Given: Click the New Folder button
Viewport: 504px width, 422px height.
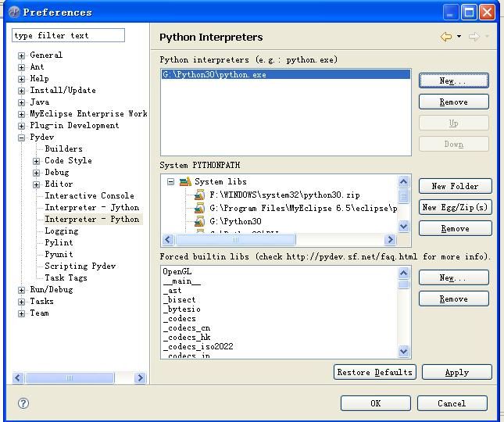Looking at the screenshot, I should [x=455, y=186].
